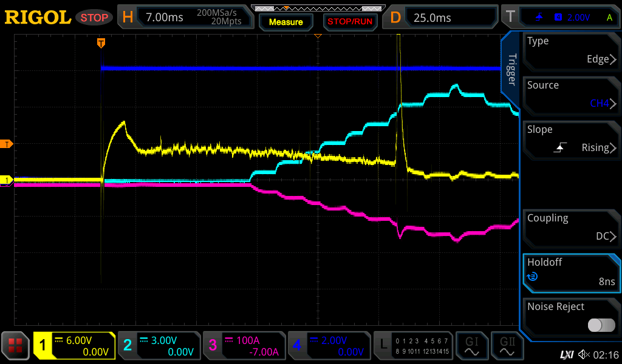The height and width of the screenshot is (364, 622).
Task: Toggle channel 1 yellow 6.00V label
Action: tap(74, 346)
